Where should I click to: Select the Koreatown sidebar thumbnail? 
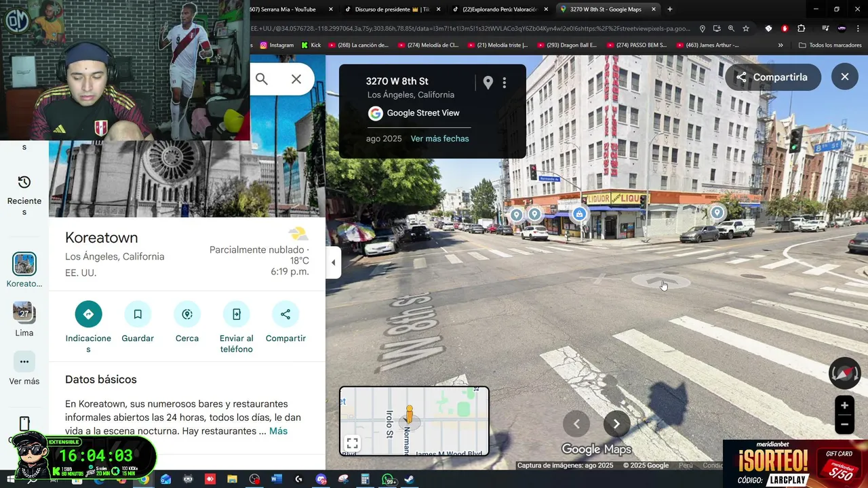[24, 264]
